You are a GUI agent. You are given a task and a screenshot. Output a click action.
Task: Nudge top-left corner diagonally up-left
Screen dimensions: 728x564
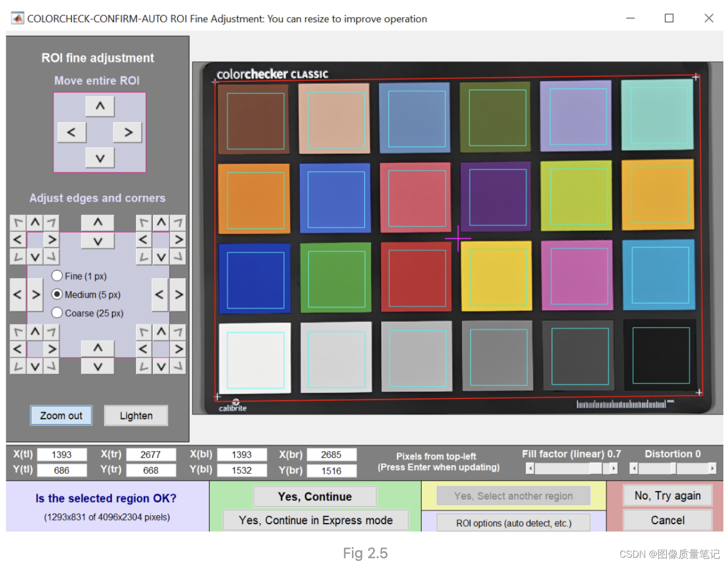click(18, 223)
